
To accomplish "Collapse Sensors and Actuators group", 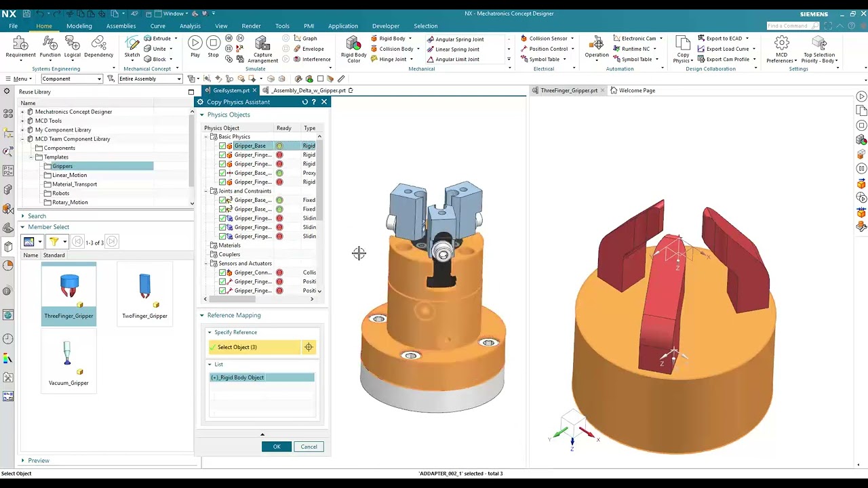I will (207, 264).
